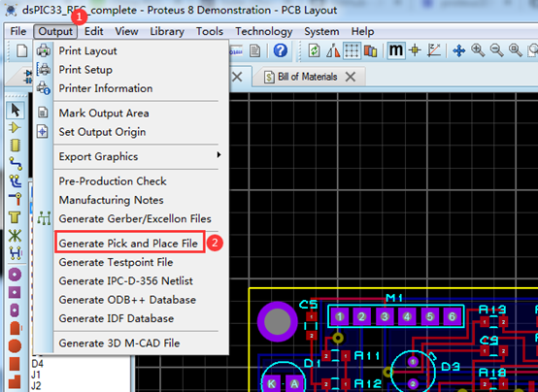Click the Zoom Out magnifier icon

[x=496, y=50]
